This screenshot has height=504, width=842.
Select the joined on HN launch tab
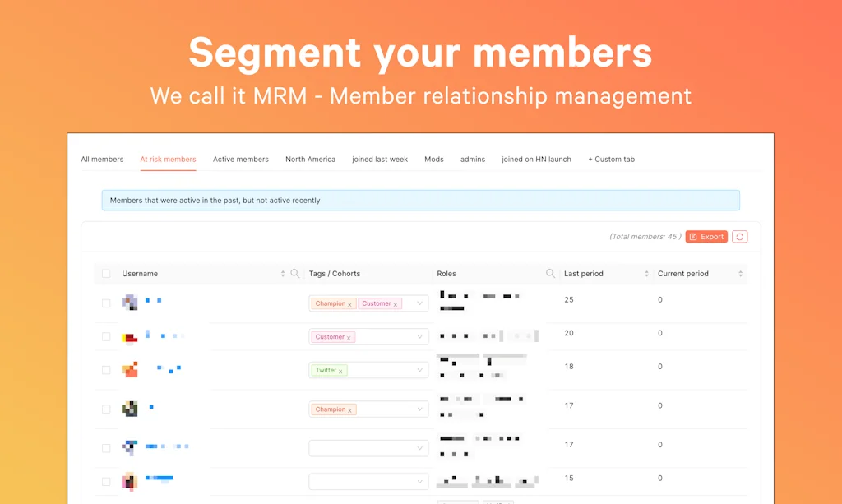tap(536, 160)
